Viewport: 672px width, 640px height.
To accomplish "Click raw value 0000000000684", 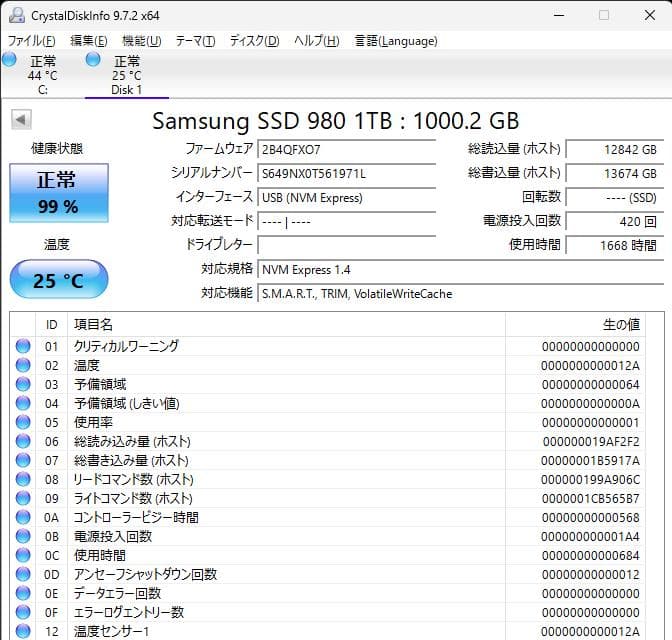I will click(x=591, y=556).
